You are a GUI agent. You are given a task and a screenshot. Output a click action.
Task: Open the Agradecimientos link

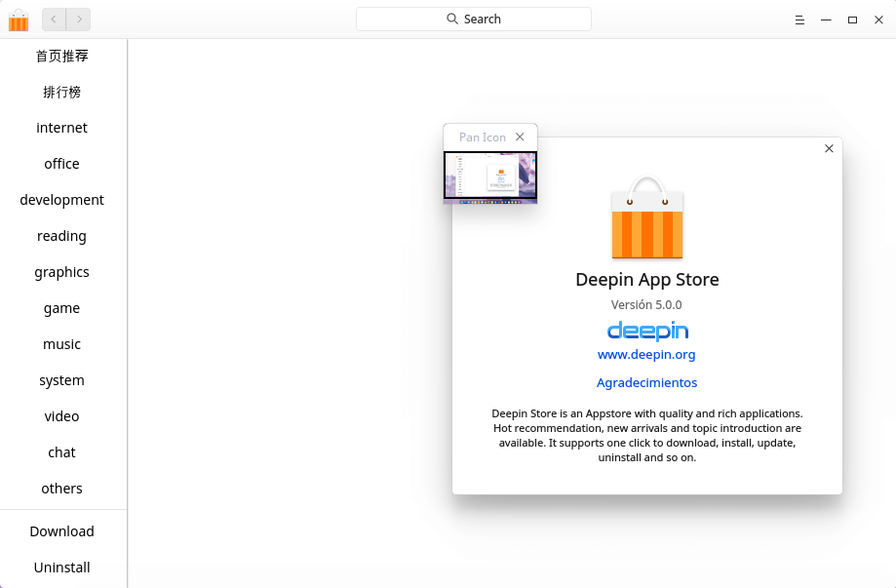tap(646, 382)
